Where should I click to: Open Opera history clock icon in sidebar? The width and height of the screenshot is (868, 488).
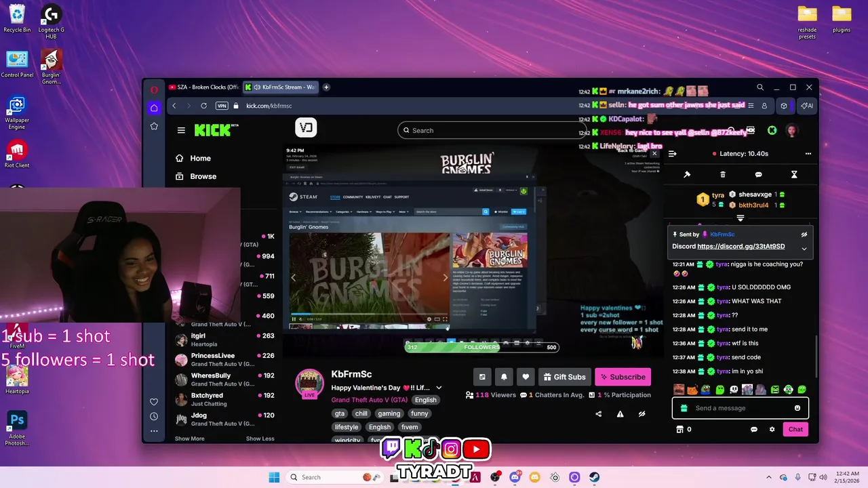pos(154,416)
